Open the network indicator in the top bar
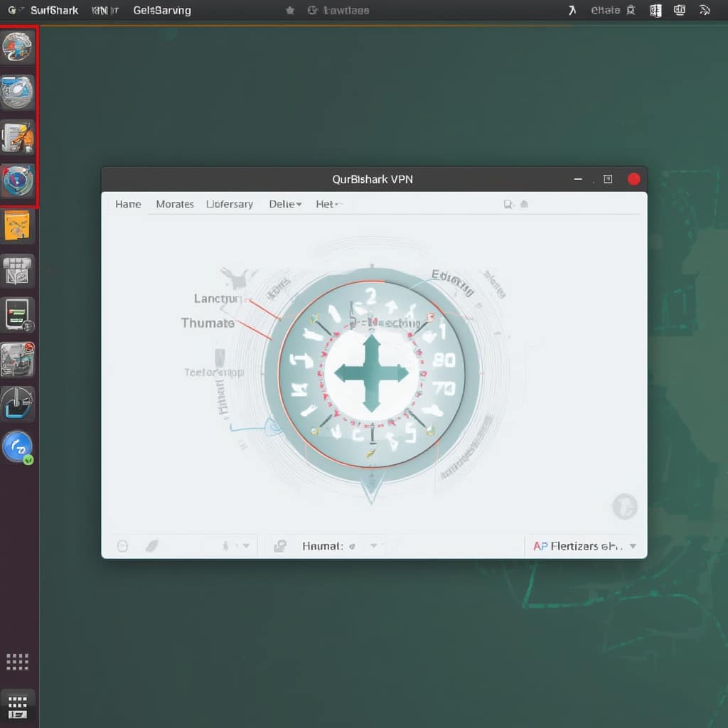Screen dimensions: 728x728 [x=705, y=10]
